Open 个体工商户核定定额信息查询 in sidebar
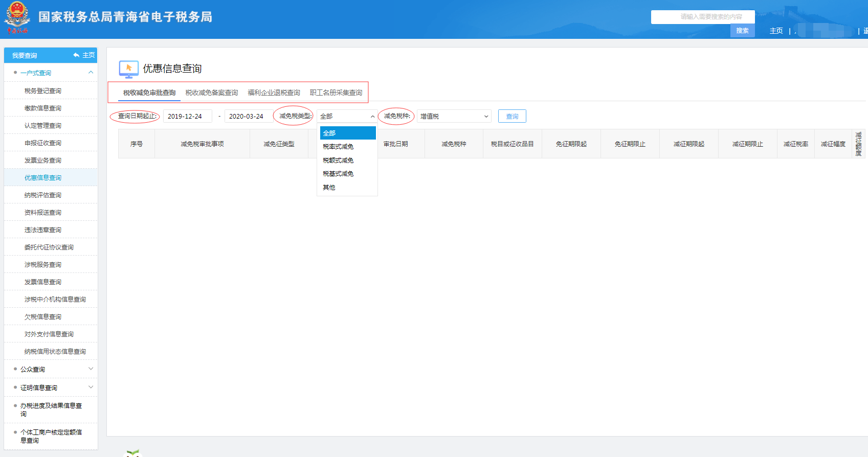The width and height of the screenshot is (868, 457). coord(51,437)
